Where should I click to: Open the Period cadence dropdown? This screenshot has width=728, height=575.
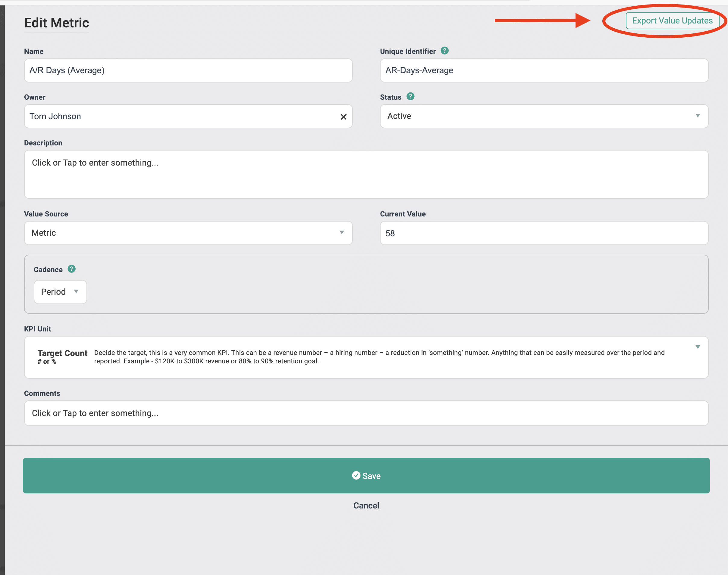60,292
